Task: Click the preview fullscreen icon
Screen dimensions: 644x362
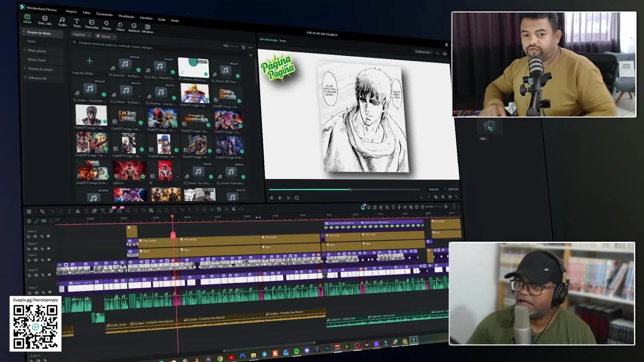Action: [456, 197]
